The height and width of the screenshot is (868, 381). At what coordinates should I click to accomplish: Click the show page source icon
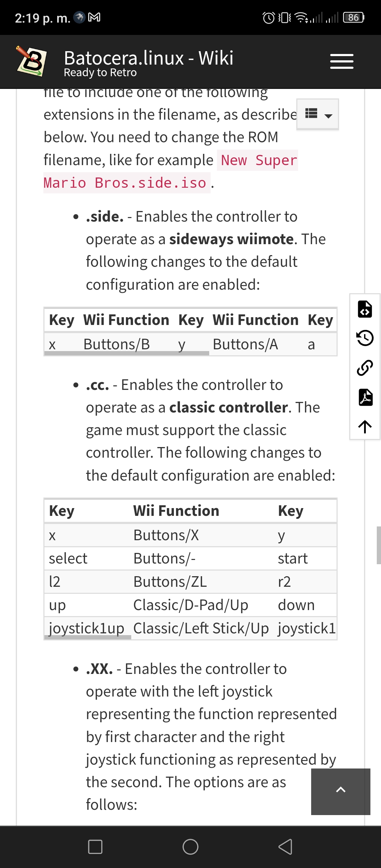pyautogui.click(x=365, y=309)
